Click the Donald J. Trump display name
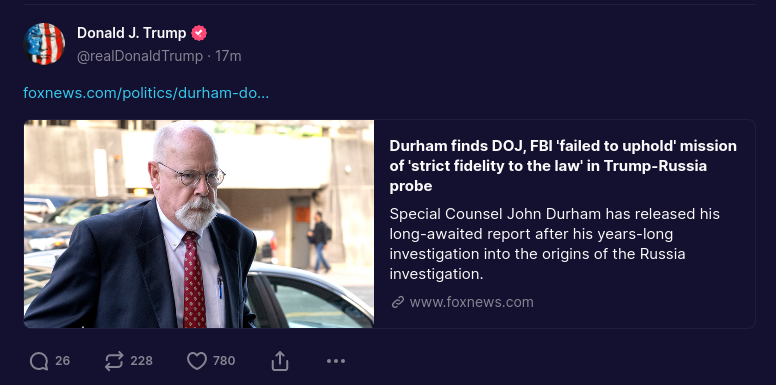Image resolution: width=776 pixels, height=385 pixels. pyautogui.click(x=132, y=33)
